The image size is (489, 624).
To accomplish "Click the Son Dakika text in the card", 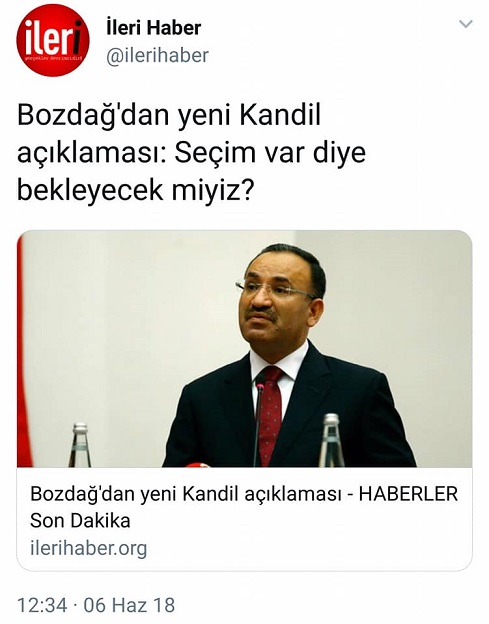I will click(80, 521).
